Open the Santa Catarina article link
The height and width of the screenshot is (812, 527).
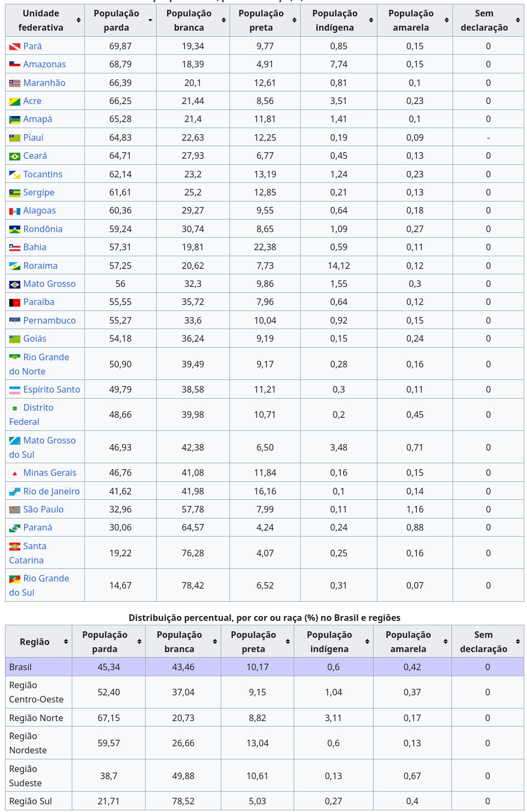[27, 554]
